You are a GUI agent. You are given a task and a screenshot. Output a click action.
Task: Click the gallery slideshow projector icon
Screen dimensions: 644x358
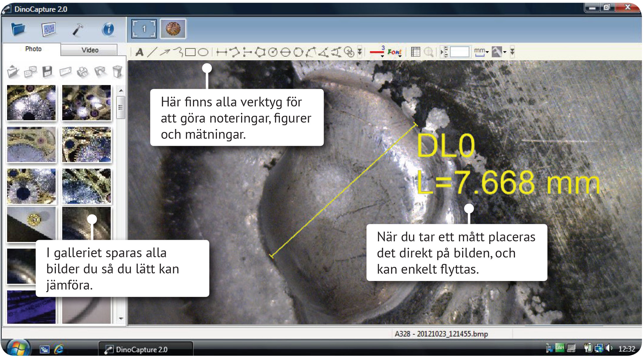click(100, 71)
